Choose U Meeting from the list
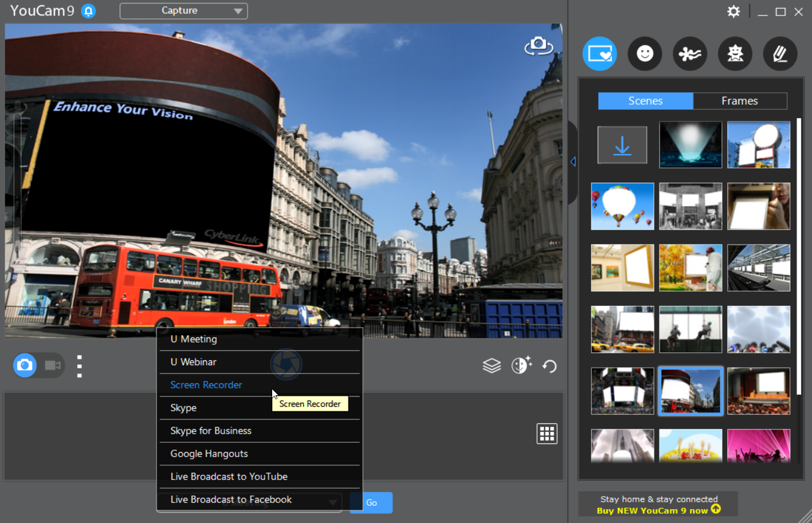Viewport: 812px width, 523px height. point(260,339)
